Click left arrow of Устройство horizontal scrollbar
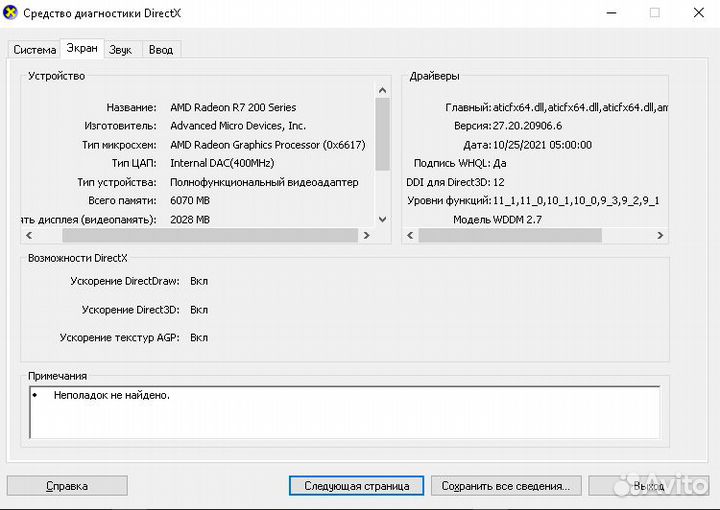 pyautogui.click(x=28, y=236)
